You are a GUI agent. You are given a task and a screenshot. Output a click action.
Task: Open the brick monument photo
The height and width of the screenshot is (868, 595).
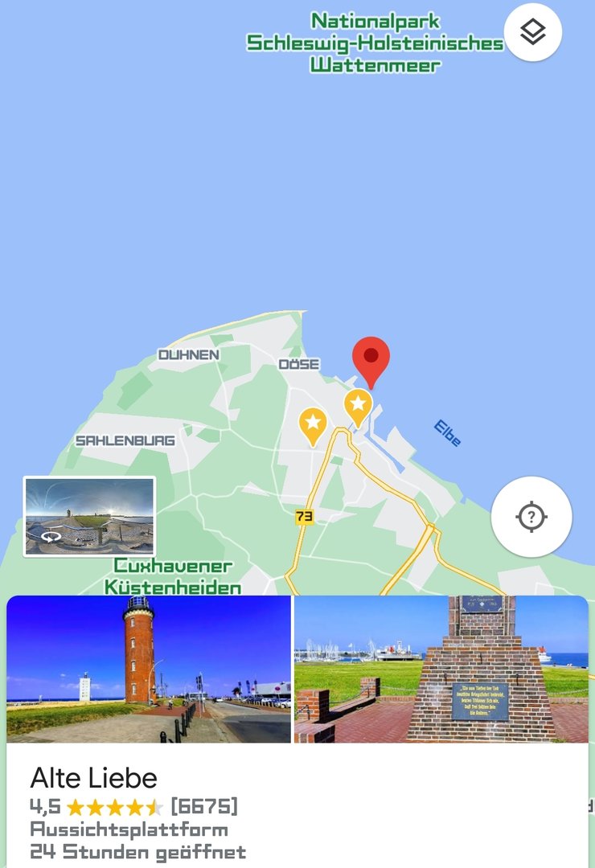(x=441, y=669)
